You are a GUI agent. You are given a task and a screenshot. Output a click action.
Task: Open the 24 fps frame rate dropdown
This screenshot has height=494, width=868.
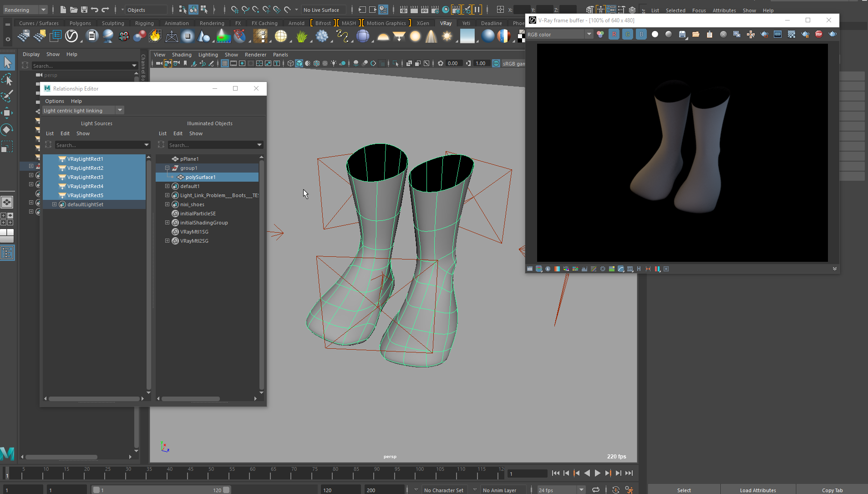[x=561, y=490]
